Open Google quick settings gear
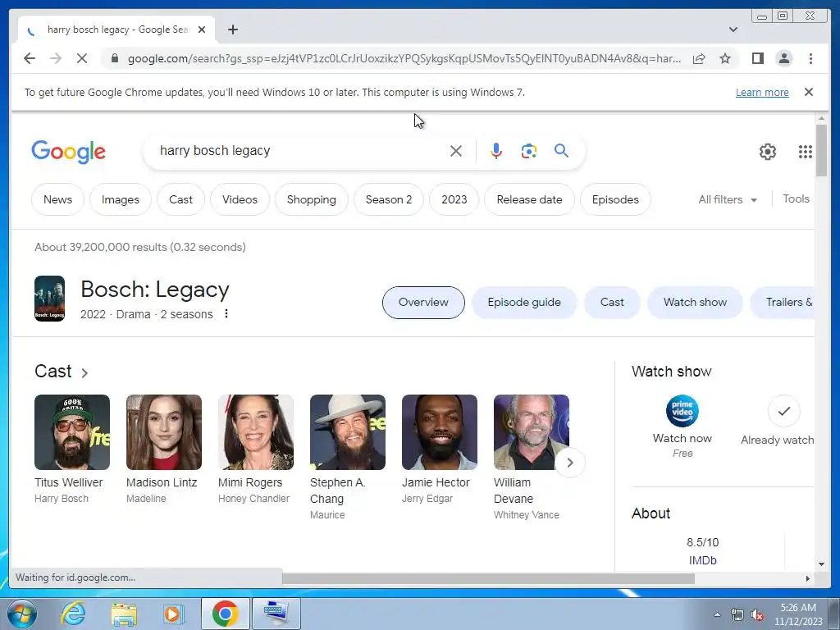Image resolution: width=840 pixels, height=630 pixels. (x=767, y=152)
